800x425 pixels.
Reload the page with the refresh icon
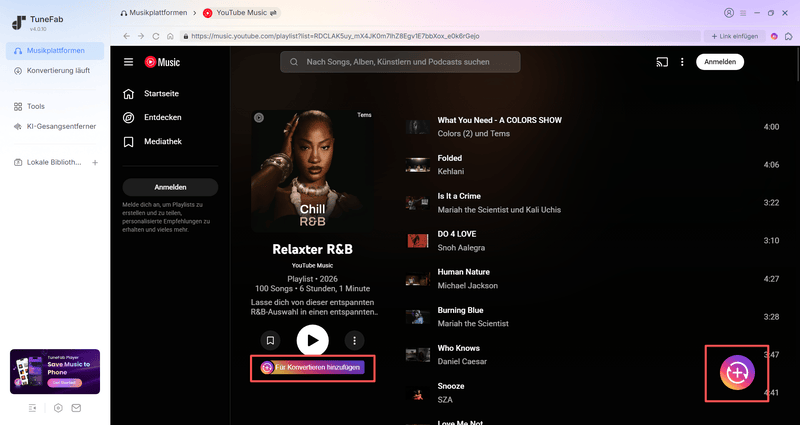coord(156,36)
